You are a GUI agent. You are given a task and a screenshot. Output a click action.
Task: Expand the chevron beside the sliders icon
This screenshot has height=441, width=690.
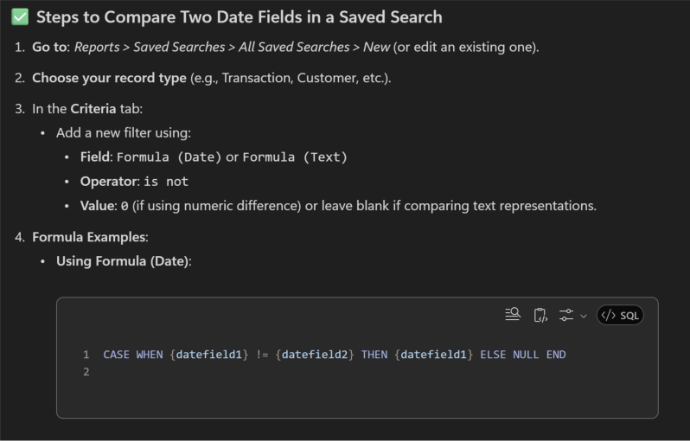[584, 315]
